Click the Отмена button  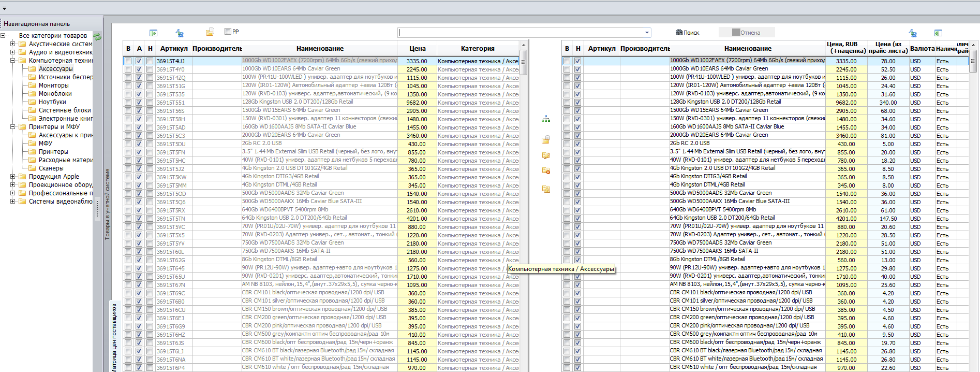coord(746,33)
